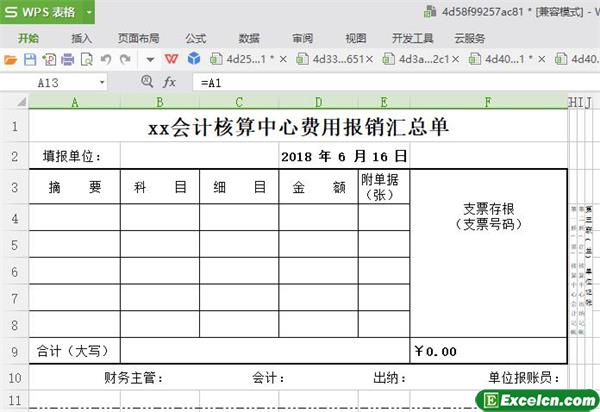Click the blue cube icon
600x412 pixels.
coord(194,59)
